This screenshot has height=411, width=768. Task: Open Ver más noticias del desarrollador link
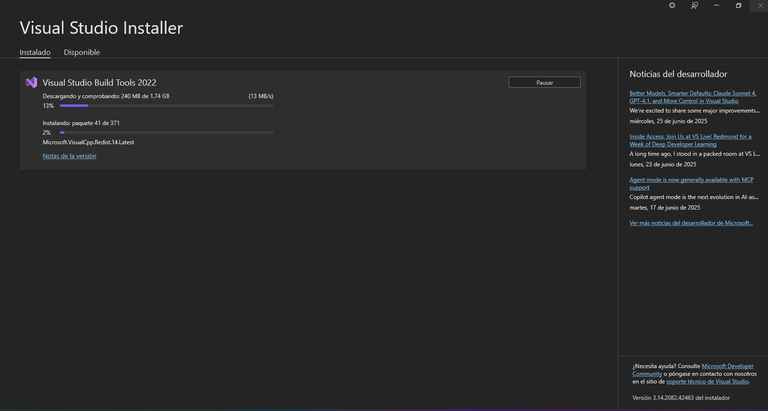click(691, 223)
